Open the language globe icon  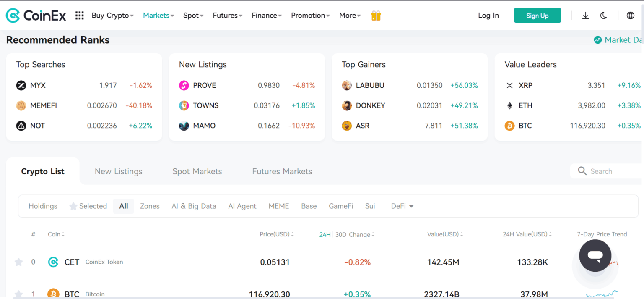pyautogui.click(x=630, y=15)
